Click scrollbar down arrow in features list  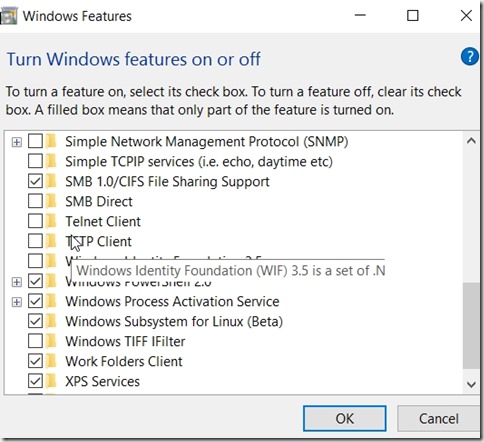tap(471, 384)
